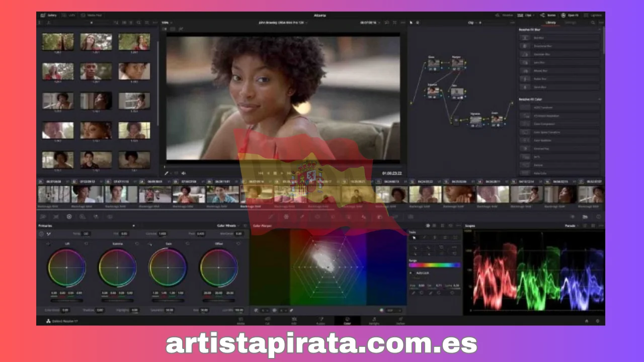644x362 pixels.
Task: Open viewer zoom 100% dropdown
Action: [167, 22]
